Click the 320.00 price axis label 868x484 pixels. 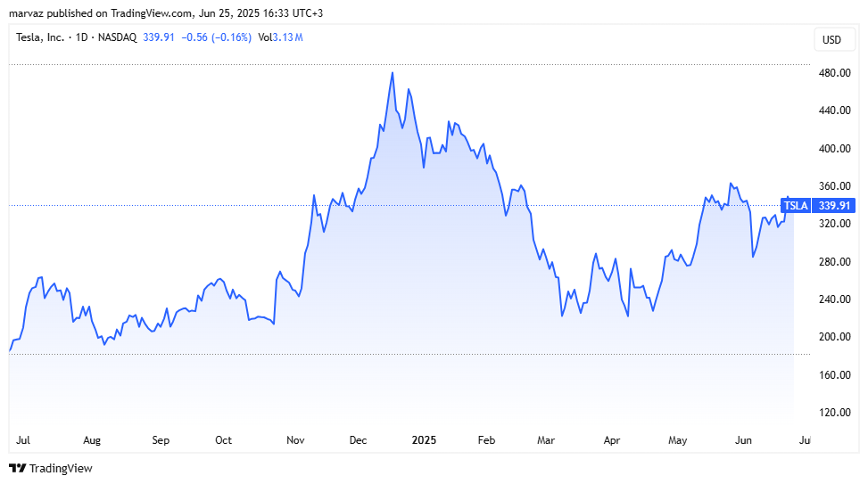[x=835, y=224]
